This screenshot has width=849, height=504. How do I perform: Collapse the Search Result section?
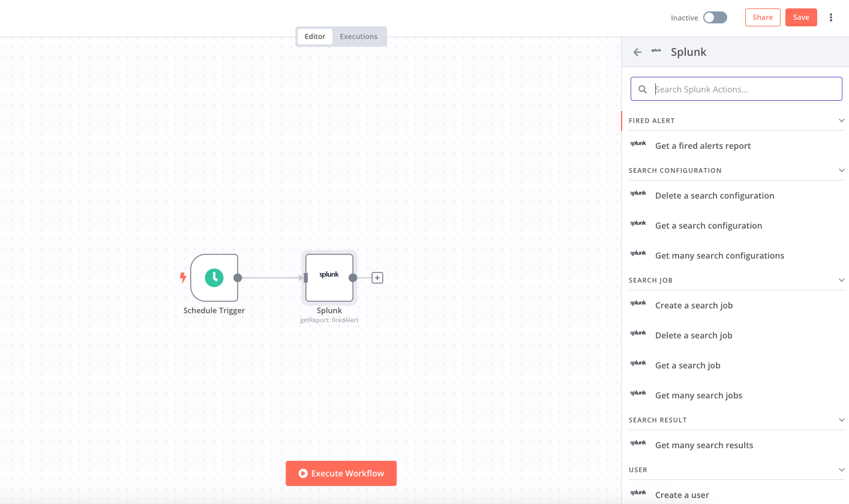841,420
